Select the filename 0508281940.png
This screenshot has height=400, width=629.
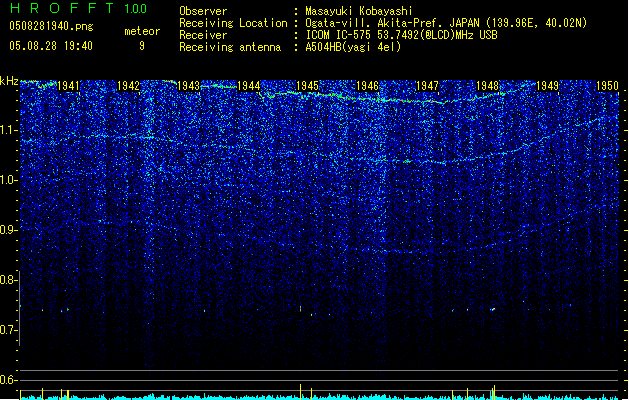pos(51,27)
